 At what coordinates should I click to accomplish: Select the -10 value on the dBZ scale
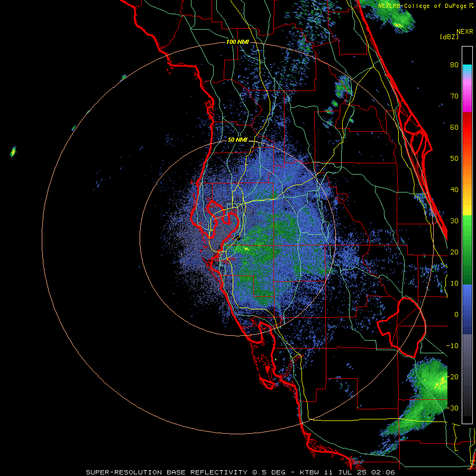coord(452,346)
